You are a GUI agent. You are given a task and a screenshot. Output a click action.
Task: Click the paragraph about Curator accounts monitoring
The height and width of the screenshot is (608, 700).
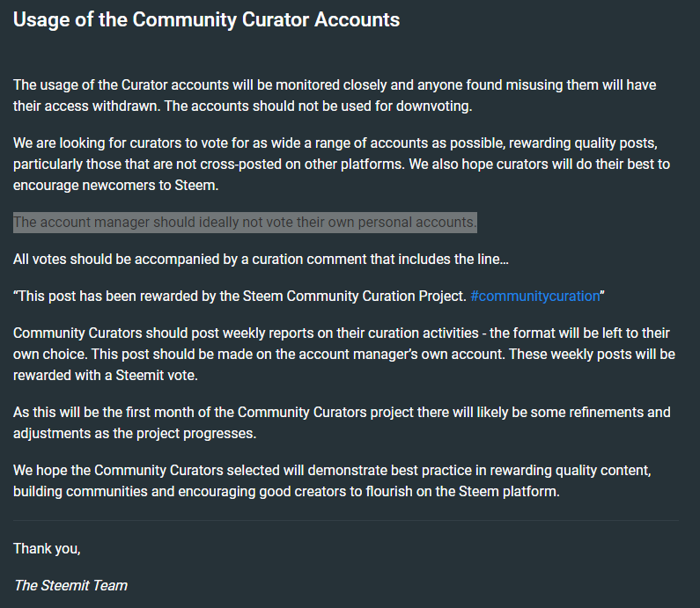335,95
